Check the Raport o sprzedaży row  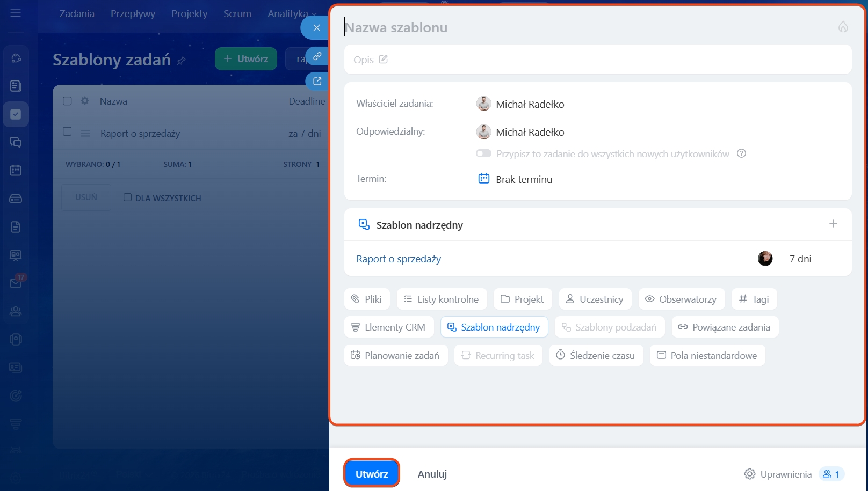(x=67, y=131)
